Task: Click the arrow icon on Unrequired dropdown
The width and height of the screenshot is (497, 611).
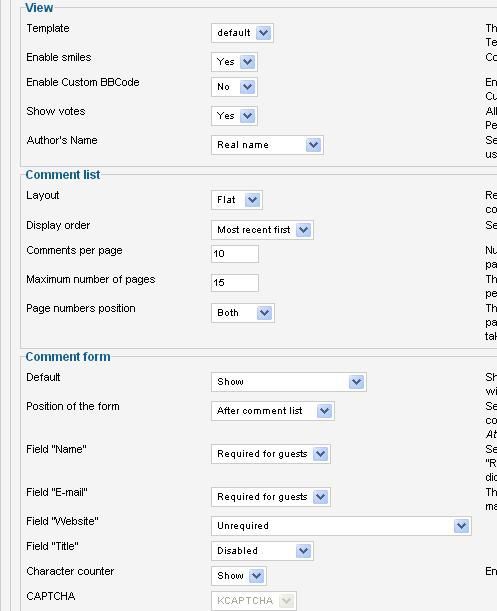Action: (462, 526)
